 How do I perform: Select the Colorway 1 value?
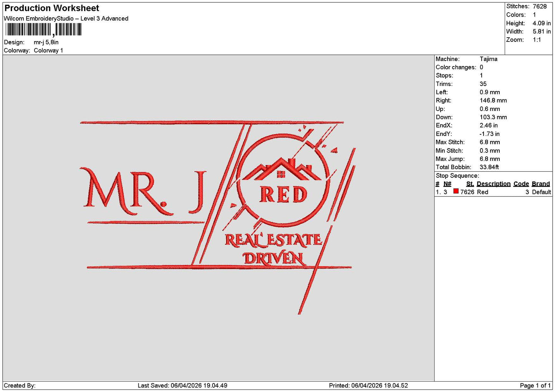(48, 50)
